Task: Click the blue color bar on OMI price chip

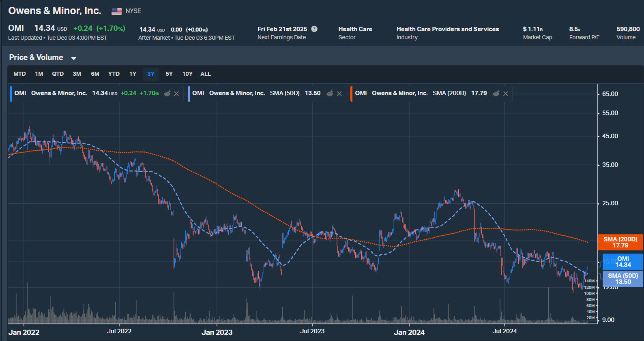Action: (x=11, y=94)
